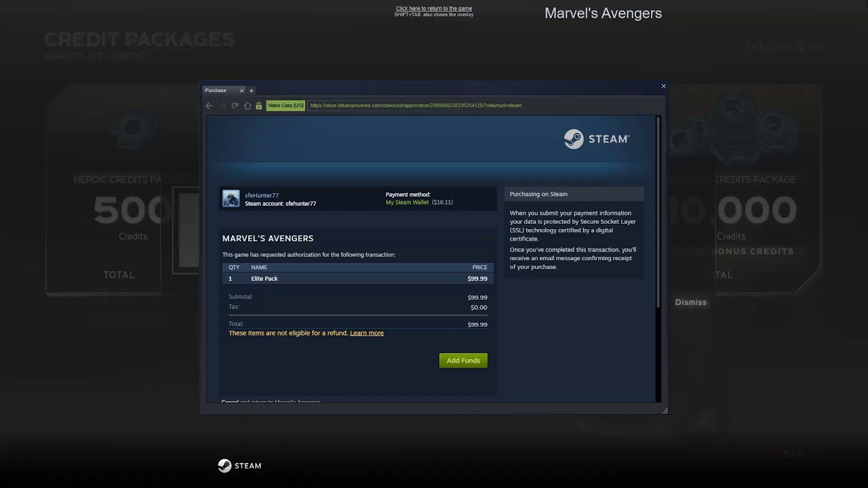Close the Purchase tab
The height and width of the screenshot is (488, 868).
pyautogui.click(x=242, y=90)
